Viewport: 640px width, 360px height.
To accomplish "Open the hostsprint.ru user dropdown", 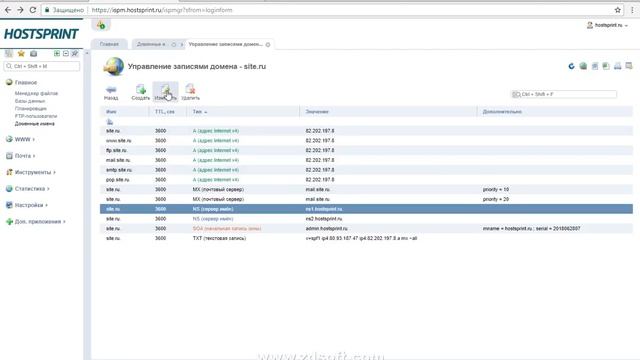I will click(x=607, y=25).
